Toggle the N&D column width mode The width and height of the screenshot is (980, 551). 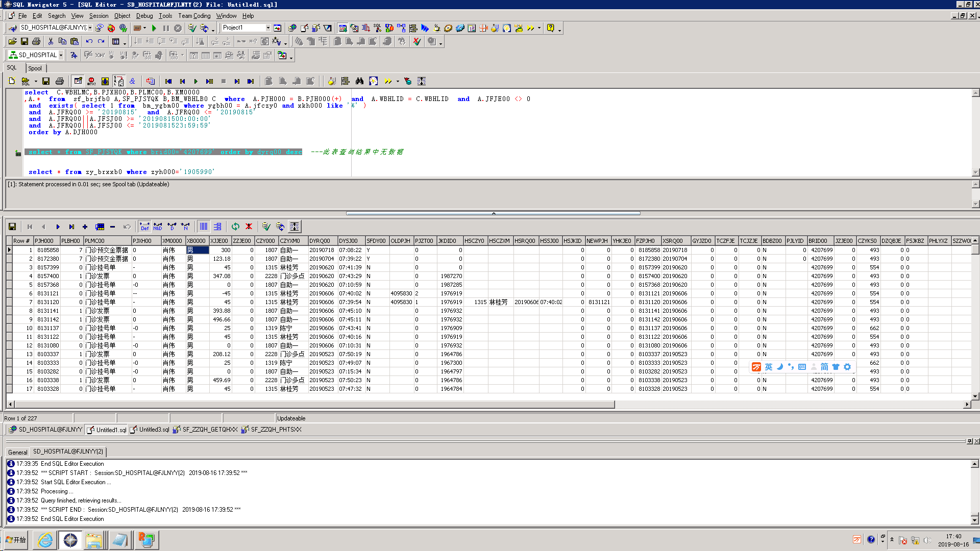158,227
